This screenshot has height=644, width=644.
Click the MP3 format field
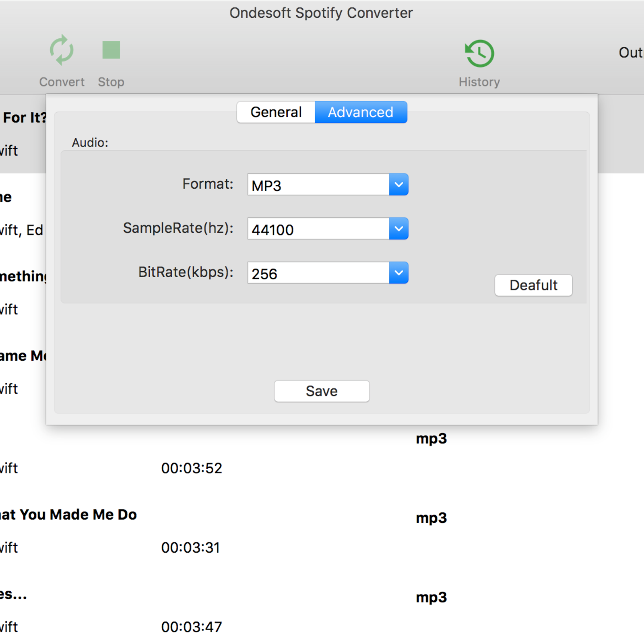click(x=318, y=185)
